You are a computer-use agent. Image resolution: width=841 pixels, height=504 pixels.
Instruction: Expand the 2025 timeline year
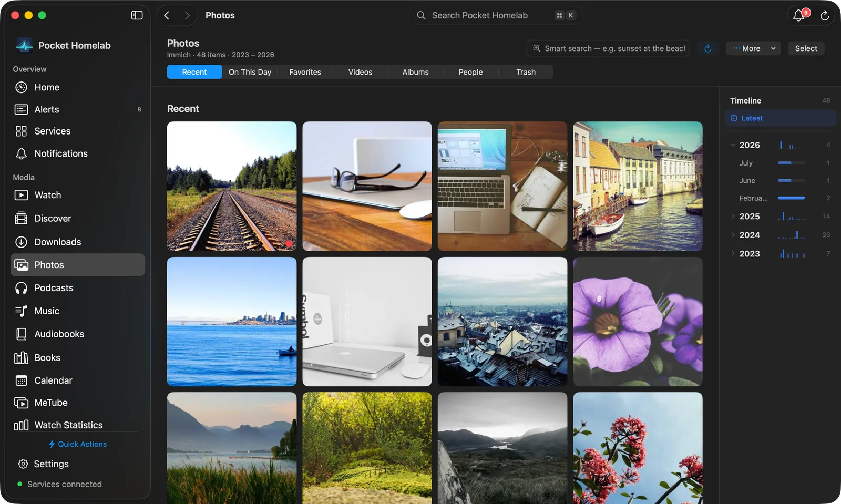733,216
